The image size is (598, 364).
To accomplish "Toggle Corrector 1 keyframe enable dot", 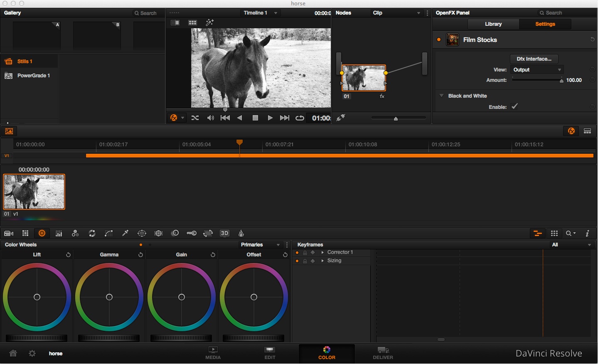I will 297,253.
